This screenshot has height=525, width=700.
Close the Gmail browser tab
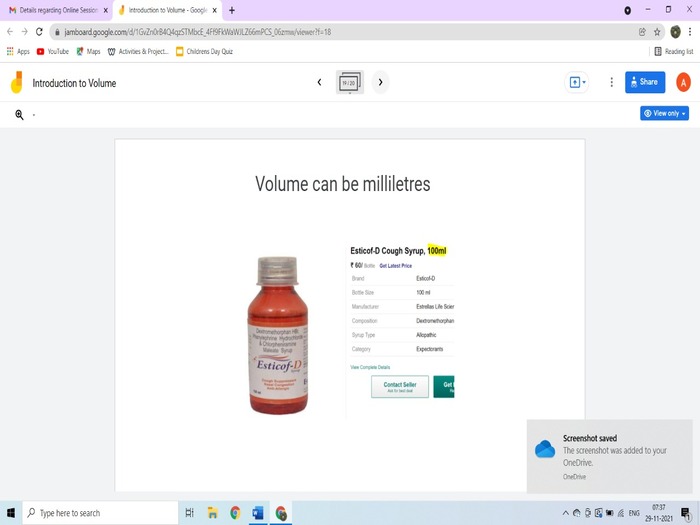[106, 10]
